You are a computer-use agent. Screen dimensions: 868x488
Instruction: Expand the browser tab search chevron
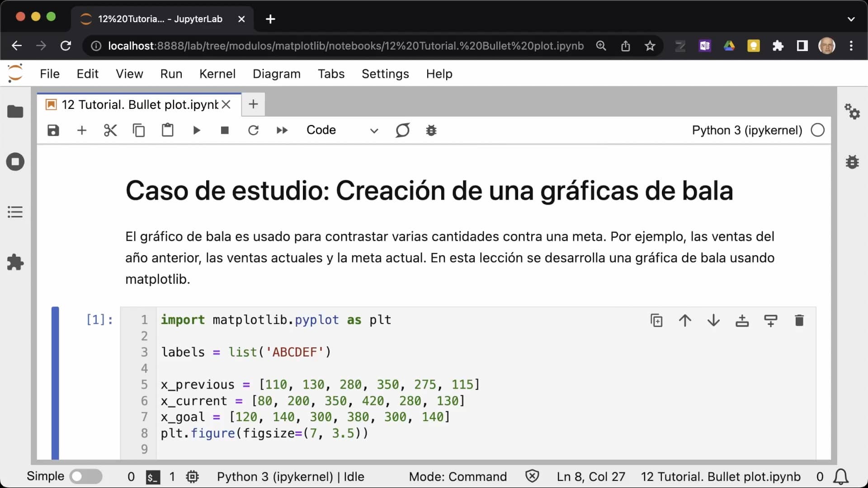tap(851, 19)
